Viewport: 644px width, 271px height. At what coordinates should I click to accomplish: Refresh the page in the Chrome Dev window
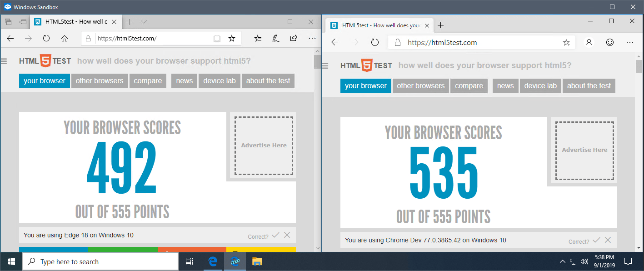click(x=375, y=42)
